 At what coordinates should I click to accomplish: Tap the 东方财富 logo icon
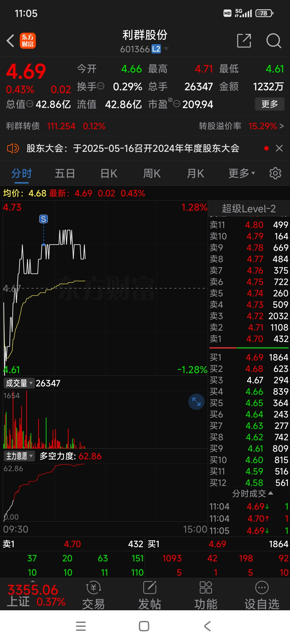pos(28,41)
